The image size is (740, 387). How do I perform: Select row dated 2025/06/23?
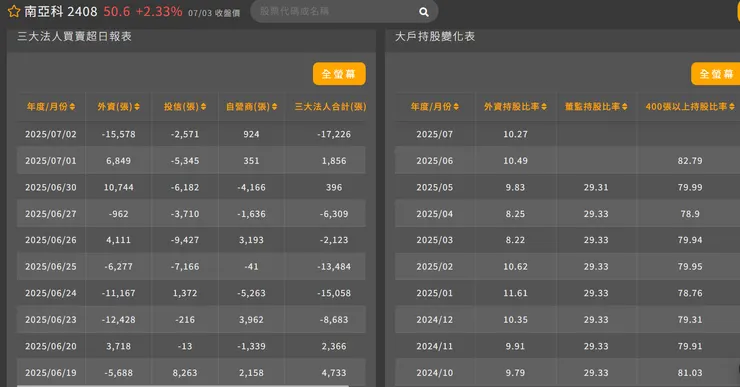tap(191, 320)
